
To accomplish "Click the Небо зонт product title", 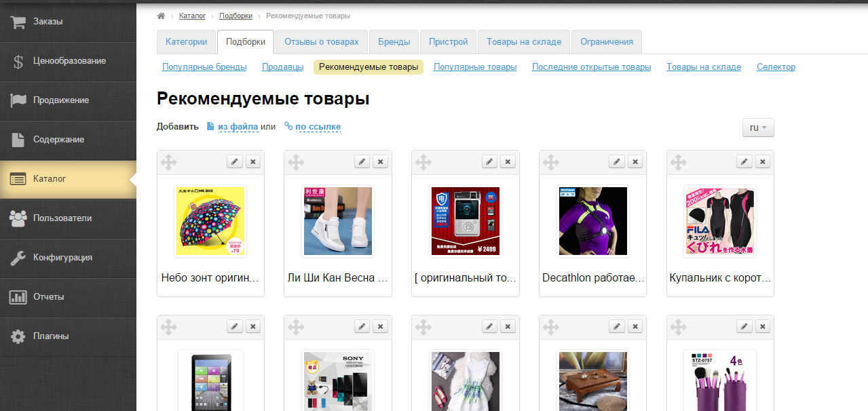I will (x=210, y=278).
